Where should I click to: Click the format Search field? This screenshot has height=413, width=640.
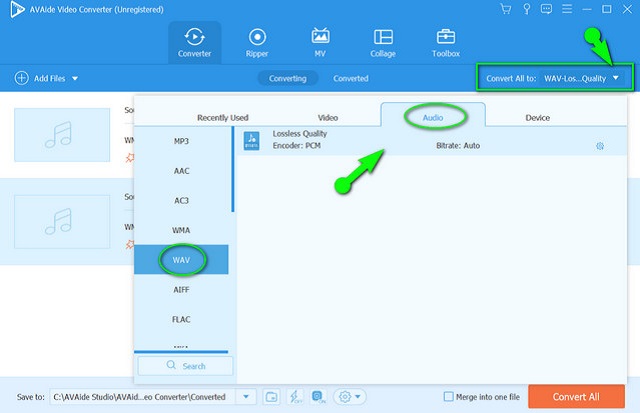[x=185, y=366]
